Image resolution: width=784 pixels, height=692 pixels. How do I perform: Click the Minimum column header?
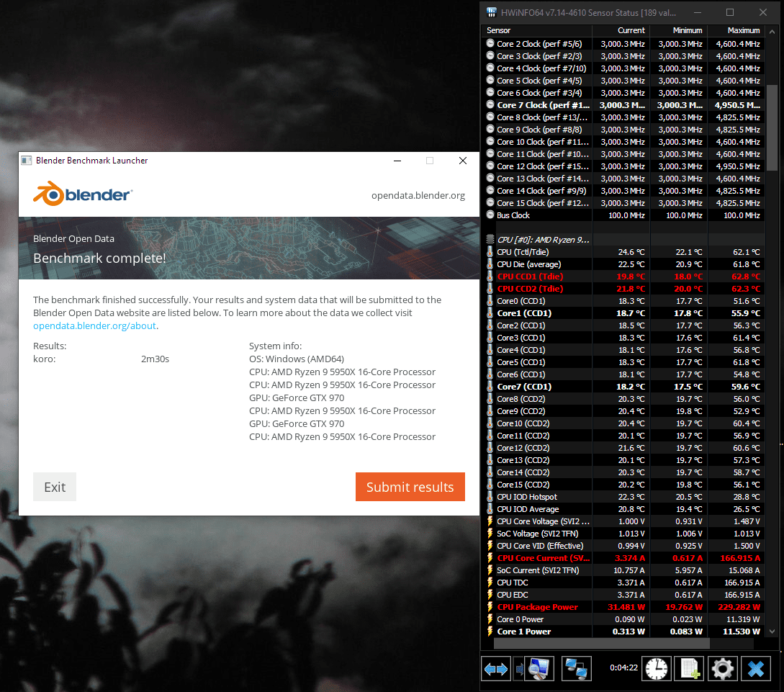click(678, 30)
